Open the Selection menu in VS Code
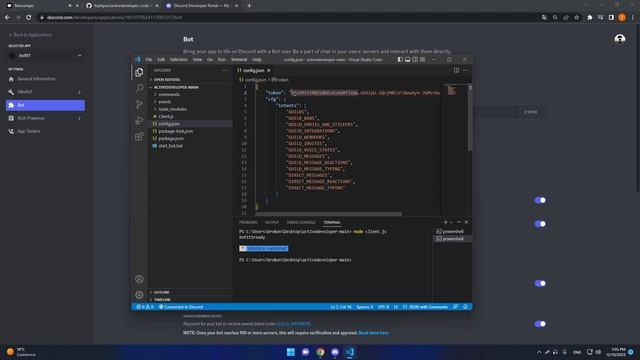The image size is (640, 360). point(178,60)
